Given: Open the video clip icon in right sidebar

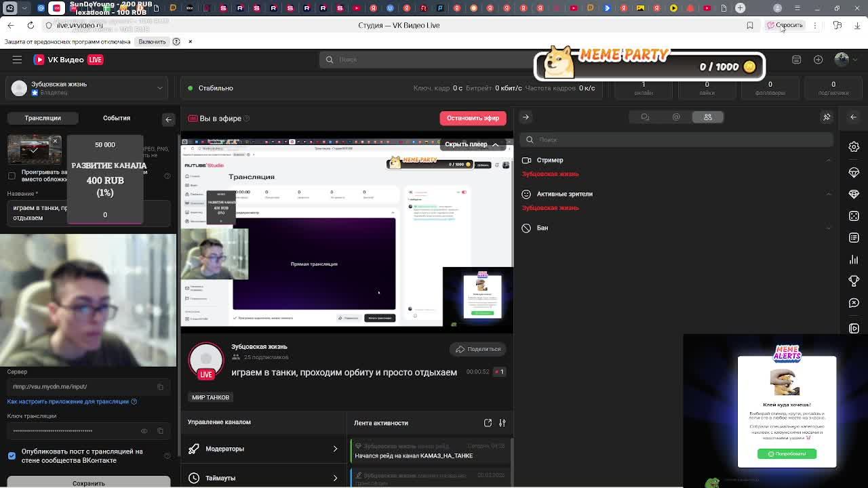Looking at the screenshot, I should point(854,329).
